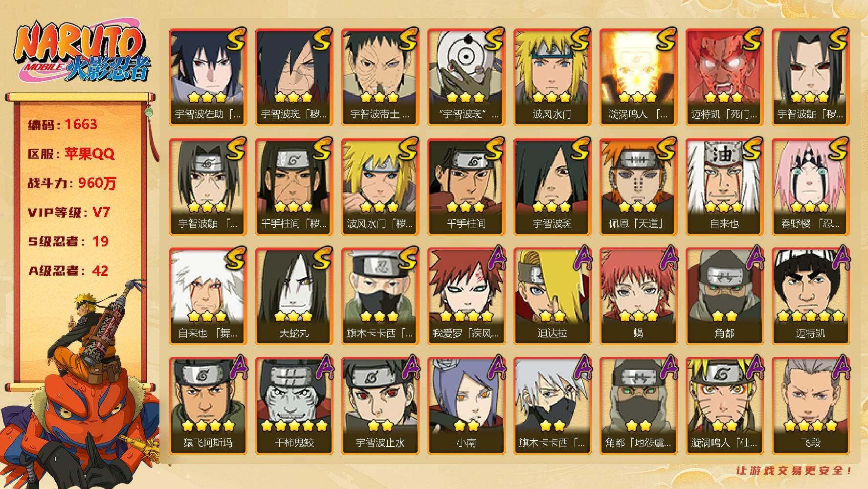The image size is (868, 489).
Task: Click the 战斗力 960万 stat line
Action: pyautogui.click(x=72, y=183)
